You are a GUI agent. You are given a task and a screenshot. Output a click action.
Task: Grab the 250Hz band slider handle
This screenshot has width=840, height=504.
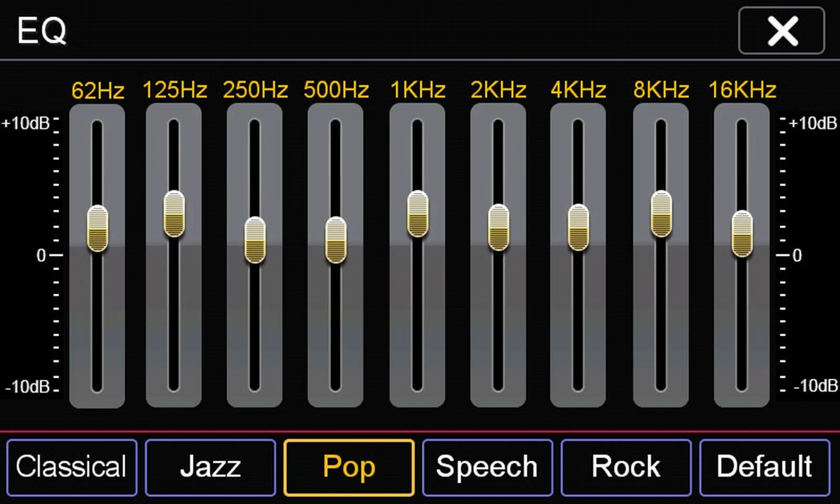255,240
